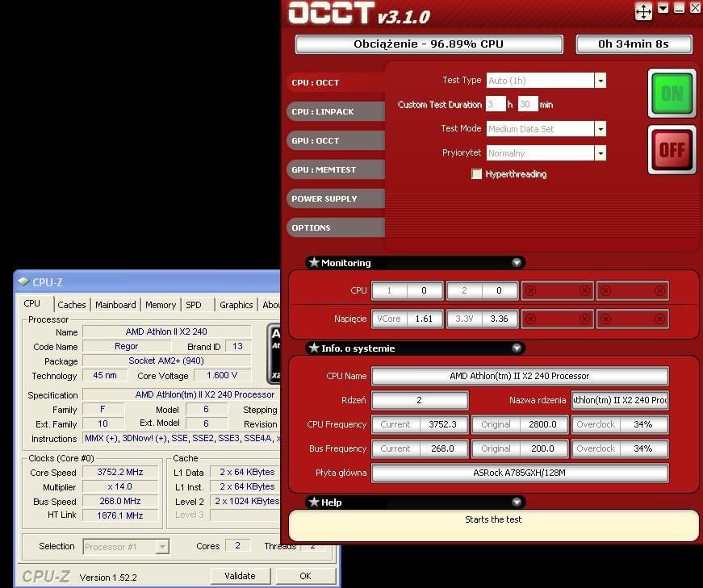Click the red OFF button
This screenshot has width=703, height=588.
point(672,150)
